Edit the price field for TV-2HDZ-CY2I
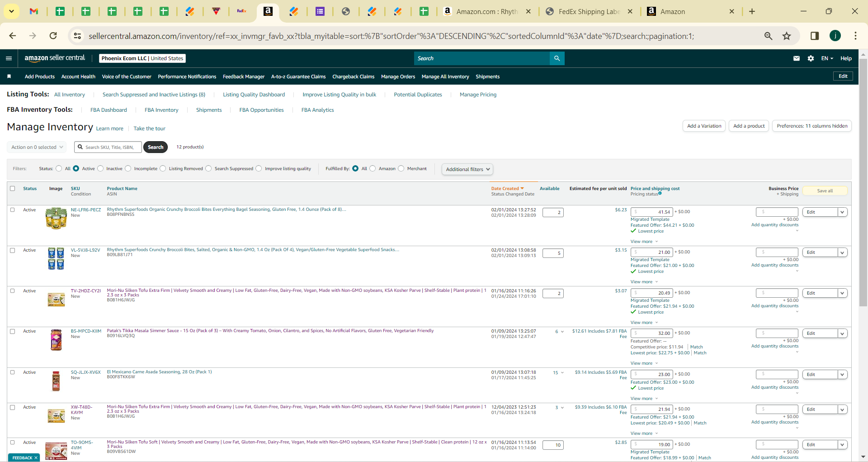The width and height of the screenshot is (868, 462). pyautogui.click(x=652, y=293)
